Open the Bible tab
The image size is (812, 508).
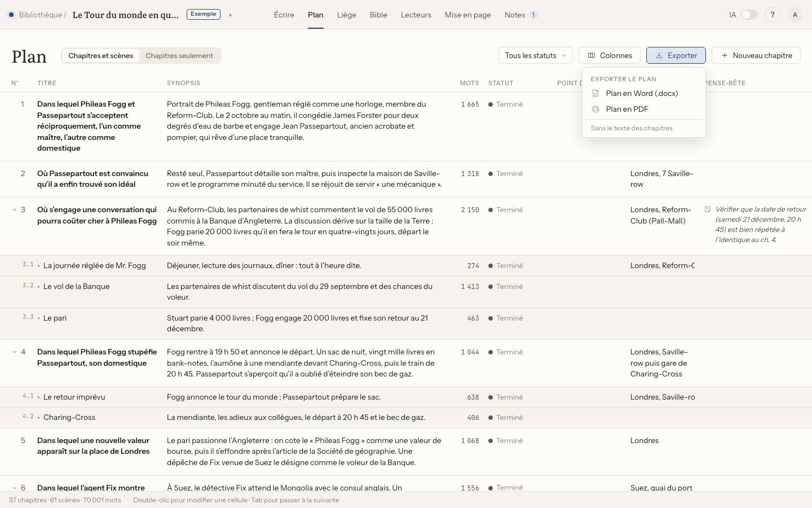point(378,15)
